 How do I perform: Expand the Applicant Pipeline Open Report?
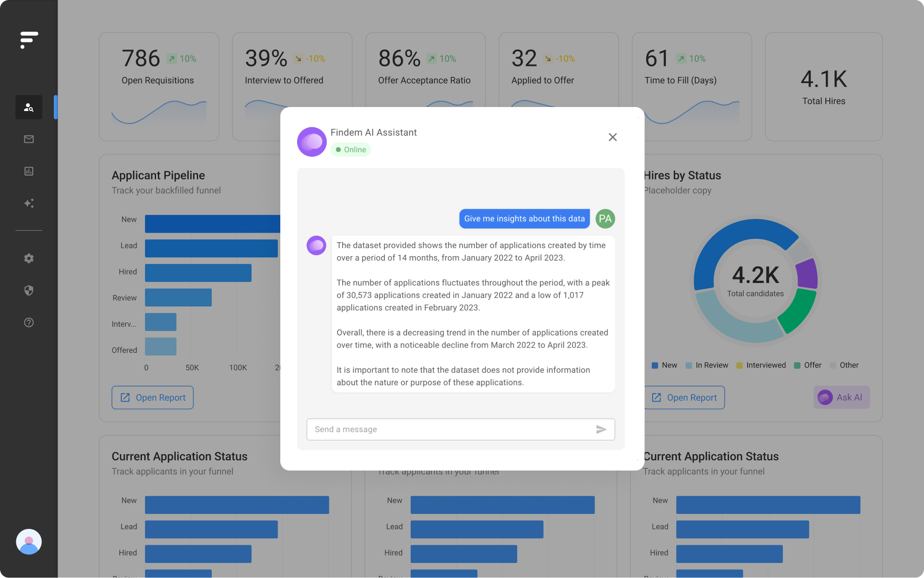point(152,397)
